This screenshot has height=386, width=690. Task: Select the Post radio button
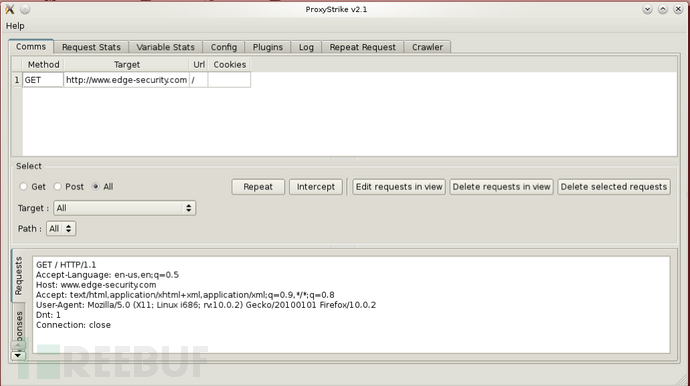(x=58, y=187)
